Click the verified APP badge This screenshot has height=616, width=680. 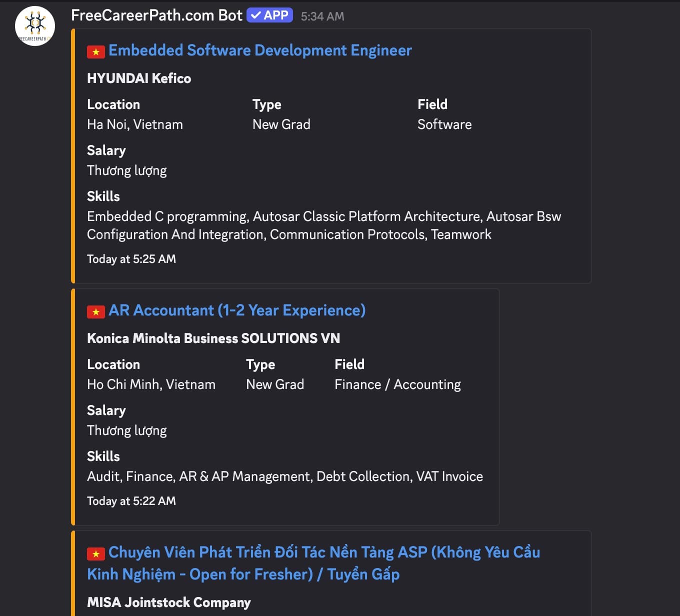tap(270, 15)
